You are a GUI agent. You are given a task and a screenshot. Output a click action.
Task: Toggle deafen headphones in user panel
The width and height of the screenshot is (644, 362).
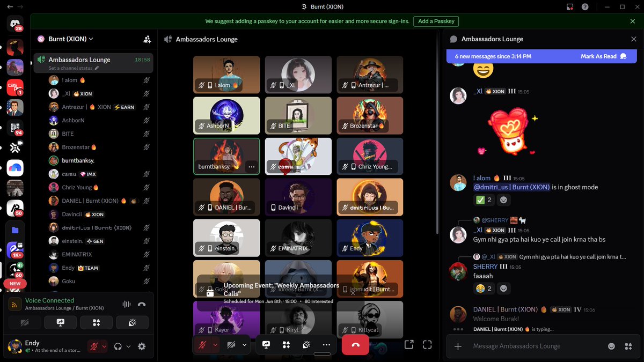point(118,346)
